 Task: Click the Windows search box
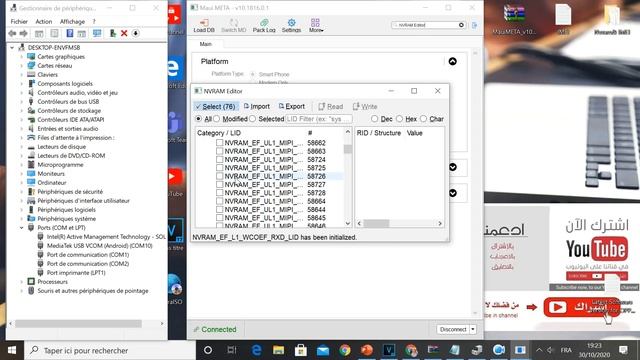click(110, 350)
